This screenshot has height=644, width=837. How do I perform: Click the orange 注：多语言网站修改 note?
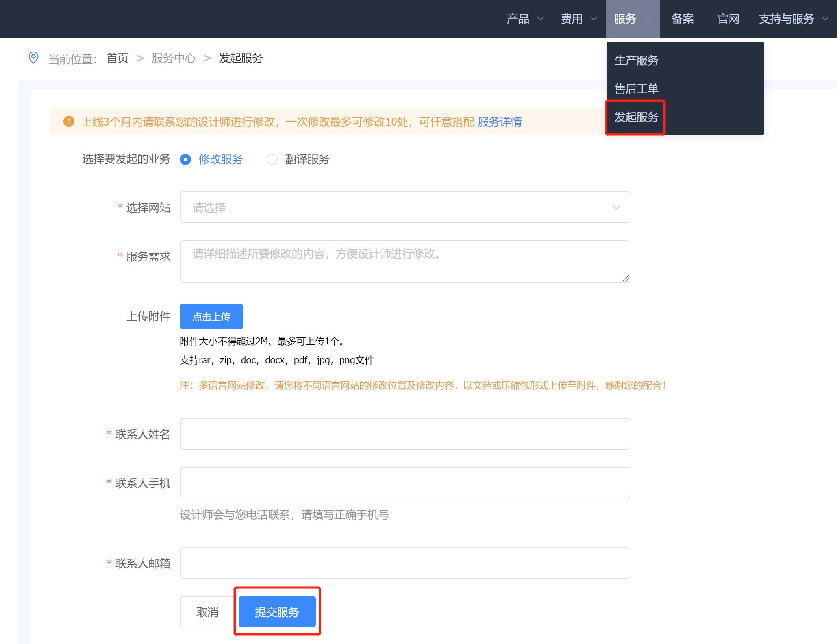point(423,385)
